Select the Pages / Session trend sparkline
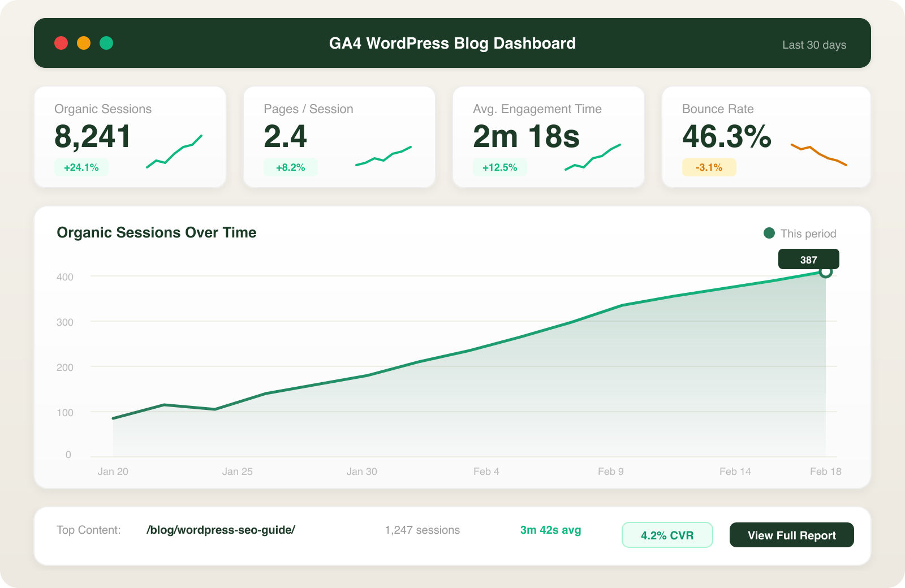The width and height of the screenshot is (905, 588). coord(383,155)
